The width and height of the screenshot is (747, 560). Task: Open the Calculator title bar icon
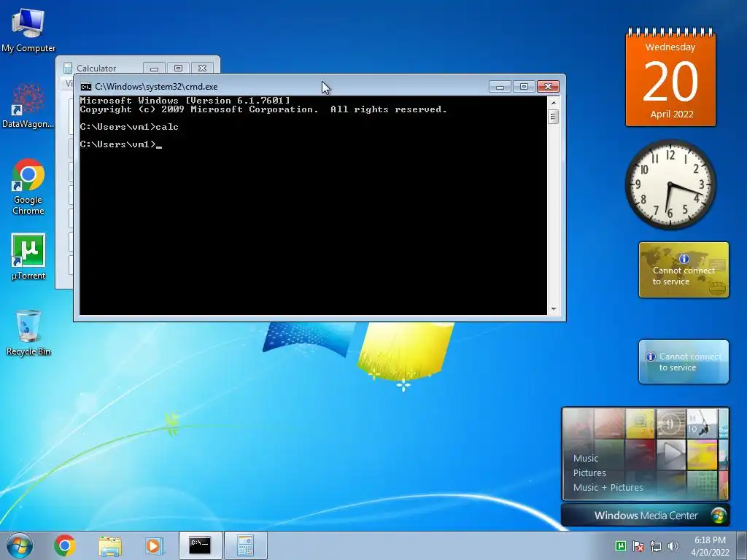68,69
